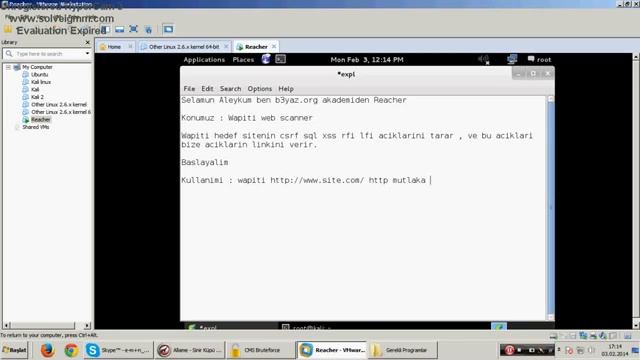
Task: Open Gerekli Programlar folder taskbar item
Action: (403, 350)
